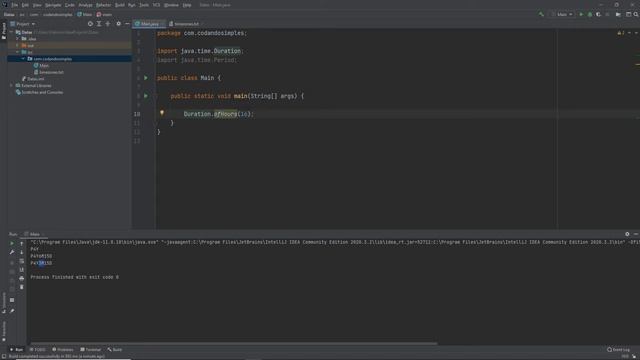Select timezones.txt in project tree
This screenshot has width=640, height=360.
click(49, 72)
